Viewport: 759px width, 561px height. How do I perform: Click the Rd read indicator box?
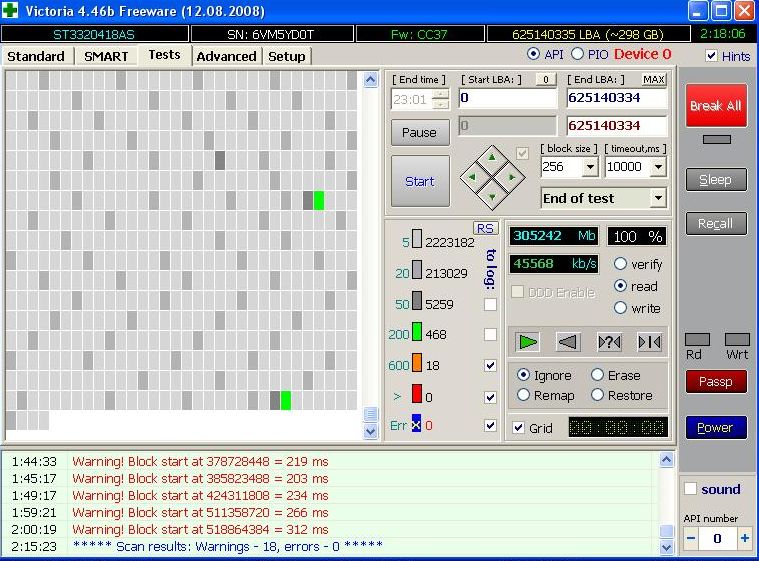point(698,339)
